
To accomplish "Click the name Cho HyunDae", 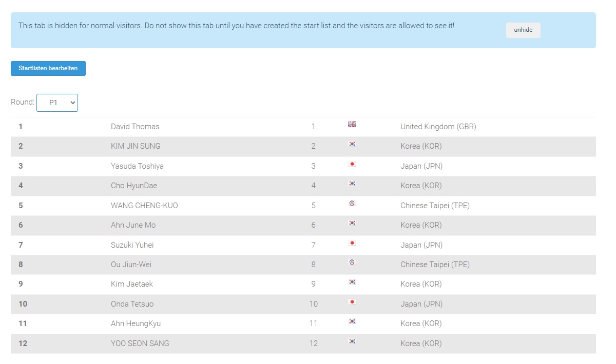I will click(134, 186).
